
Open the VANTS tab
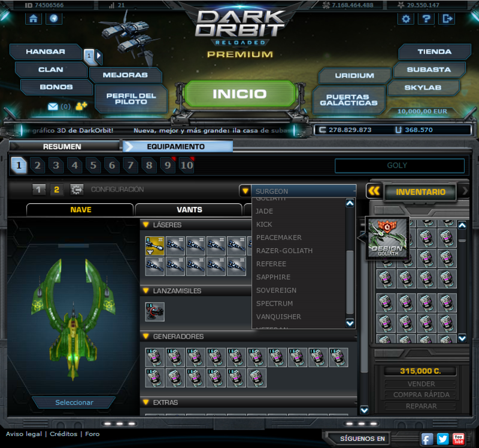click(x=189, y=210)
